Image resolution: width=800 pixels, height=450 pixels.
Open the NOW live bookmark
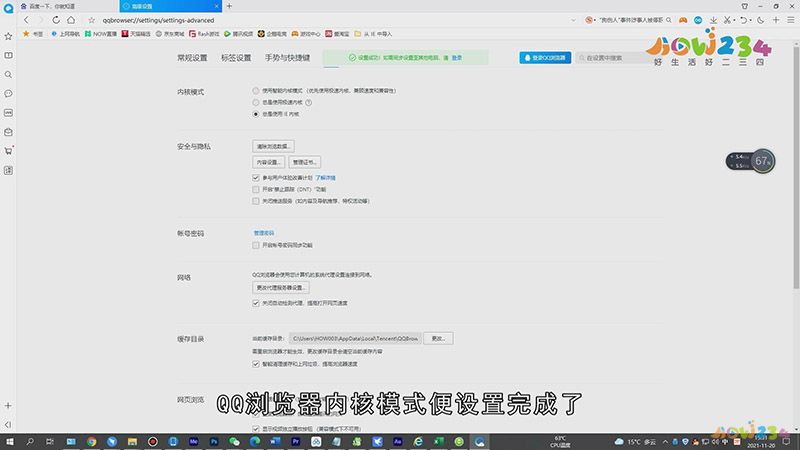(101, 34)
